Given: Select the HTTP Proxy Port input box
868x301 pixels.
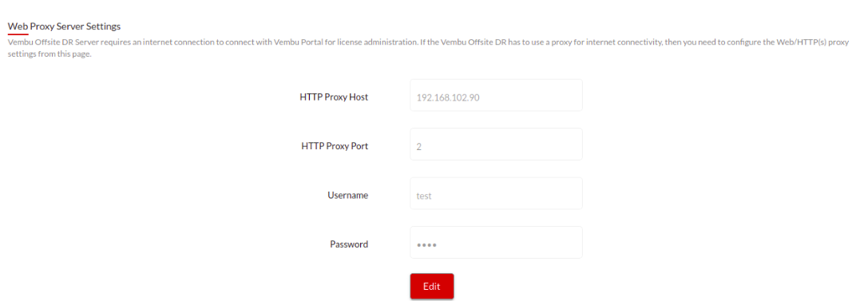Looking at the screenshot, I should pos(496,146).
